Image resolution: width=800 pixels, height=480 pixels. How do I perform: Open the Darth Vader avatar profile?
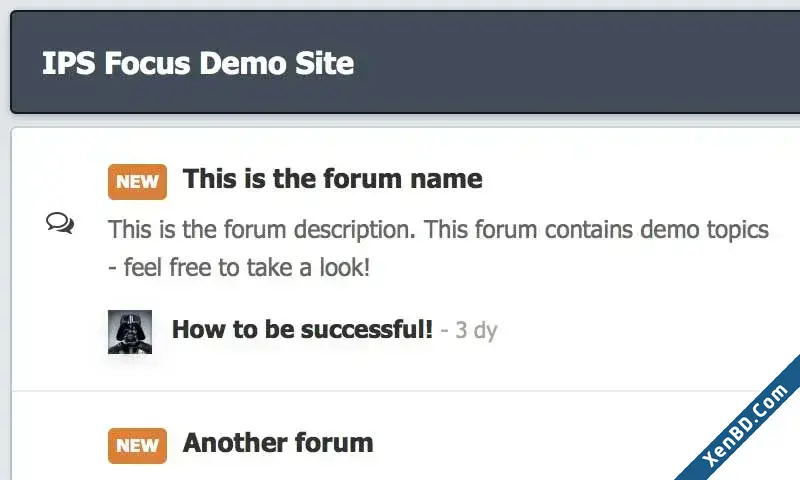(x=130, y=332)
